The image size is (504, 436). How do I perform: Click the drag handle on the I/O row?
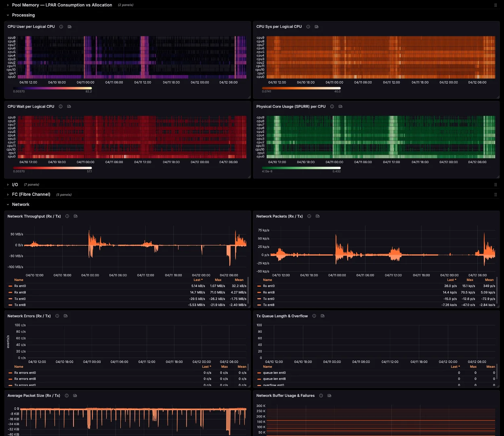tap(496, 184)
